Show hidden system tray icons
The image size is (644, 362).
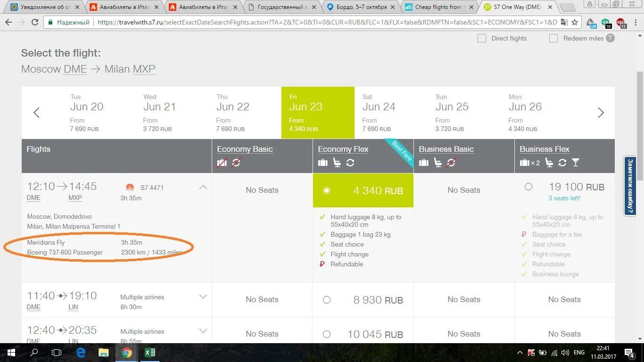coord(520,353)
